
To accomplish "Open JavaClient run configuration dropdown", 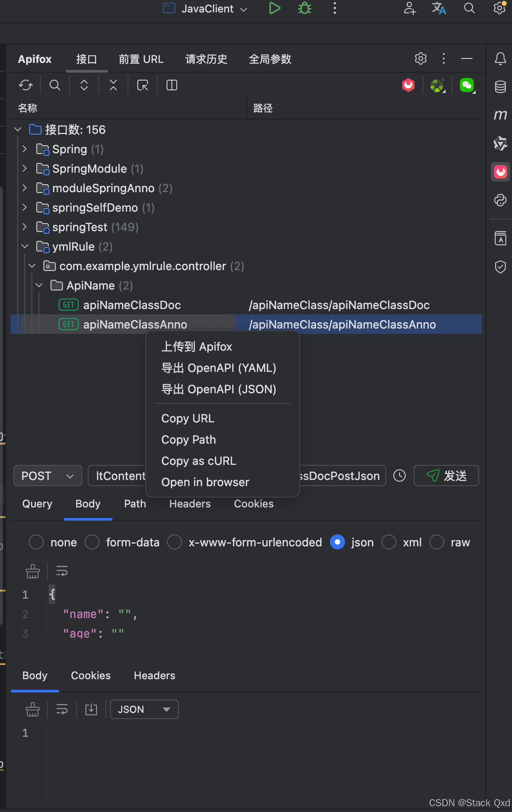I will [x=206, y=8].
